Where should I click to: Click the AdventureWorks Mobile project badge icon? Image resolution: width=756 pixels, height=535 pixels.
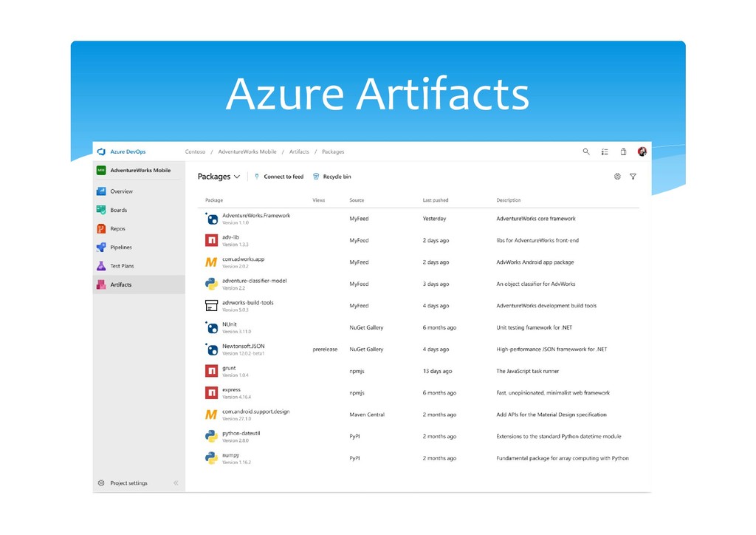pyautogui.click(x=101, y=170)
